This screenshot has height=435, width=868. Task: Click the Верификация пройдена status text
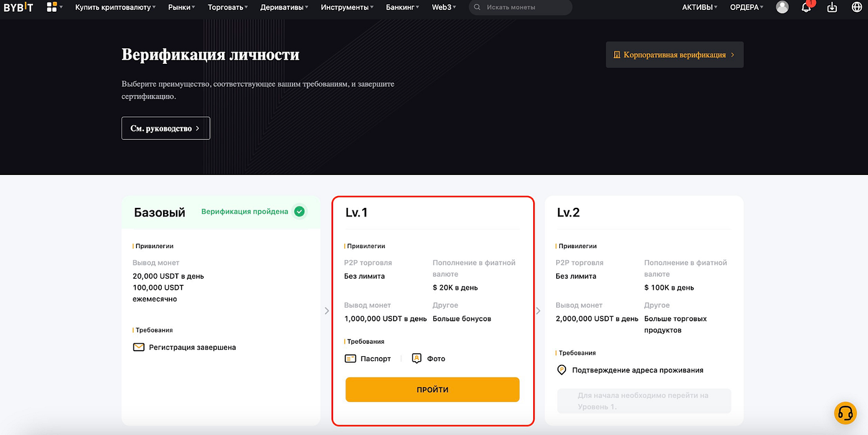point(245,212)
